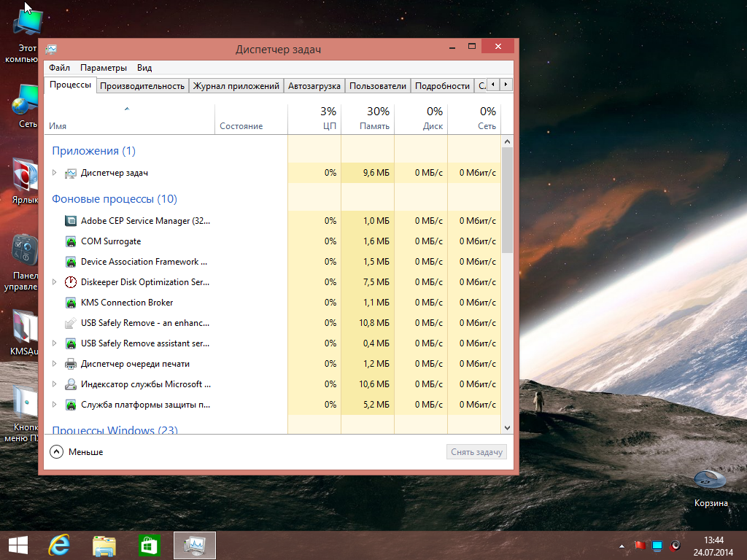Click the Индексатор службы Microsoft icon
The height and width of the screenshot is (560, 747).
click(x=71, y=384)
